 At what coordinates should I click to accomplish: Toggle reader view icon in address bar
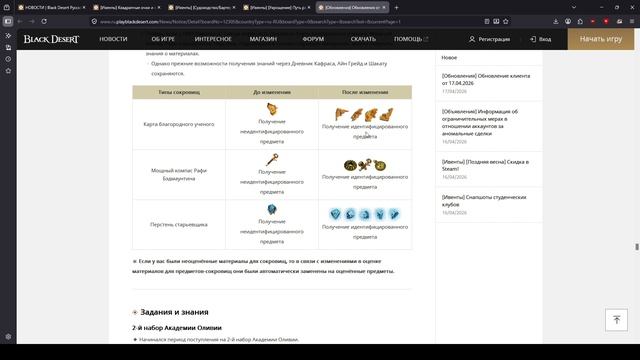pyautogui.click(x=487, y=21)
